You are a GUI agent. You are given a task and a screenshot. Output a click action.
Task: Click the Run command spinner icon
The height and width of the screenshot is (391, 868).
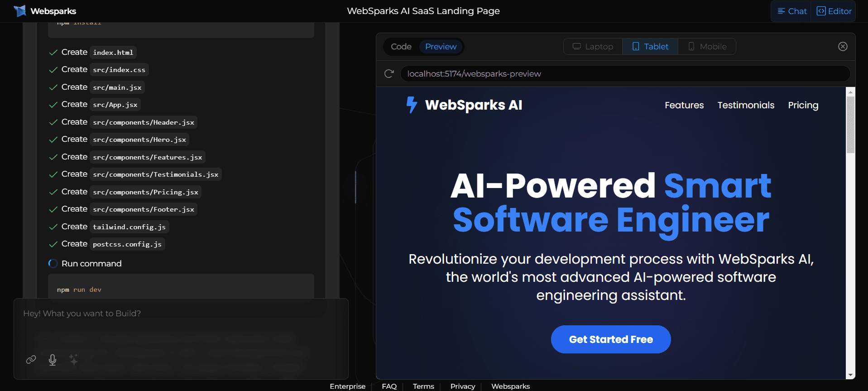pos(53,264)
